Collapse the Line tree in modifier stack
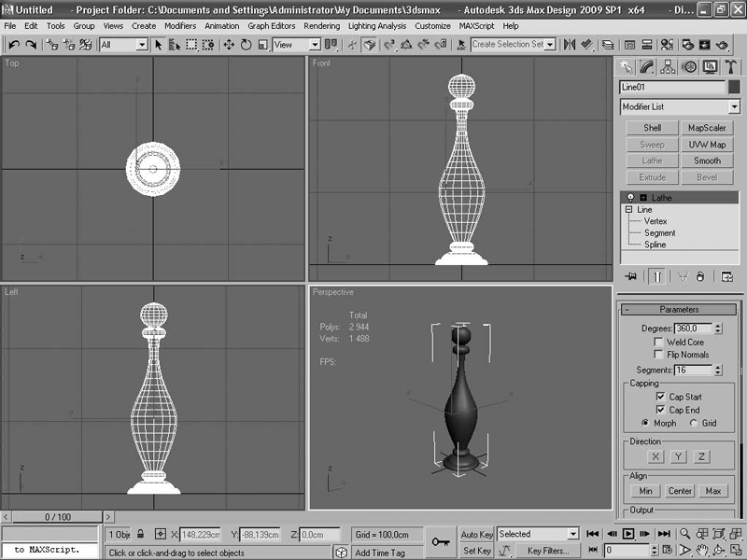 tap(628, 209)
